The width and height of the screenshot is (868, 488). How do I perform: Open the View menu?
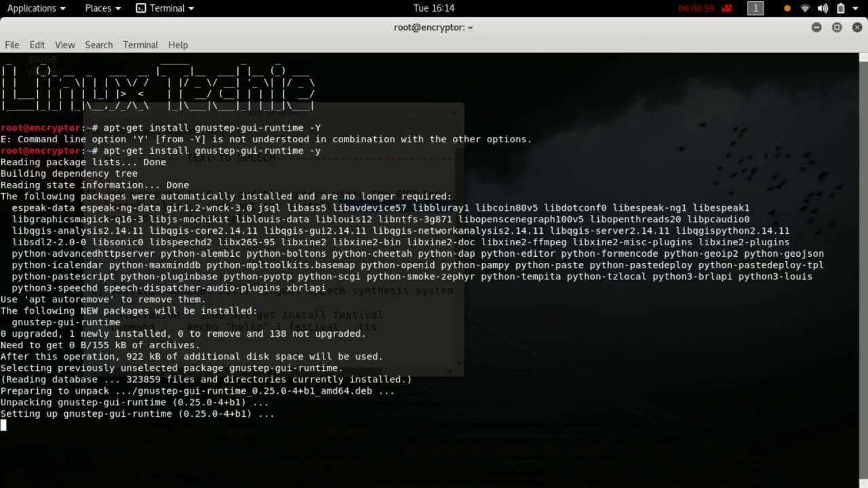click(65, 45)
